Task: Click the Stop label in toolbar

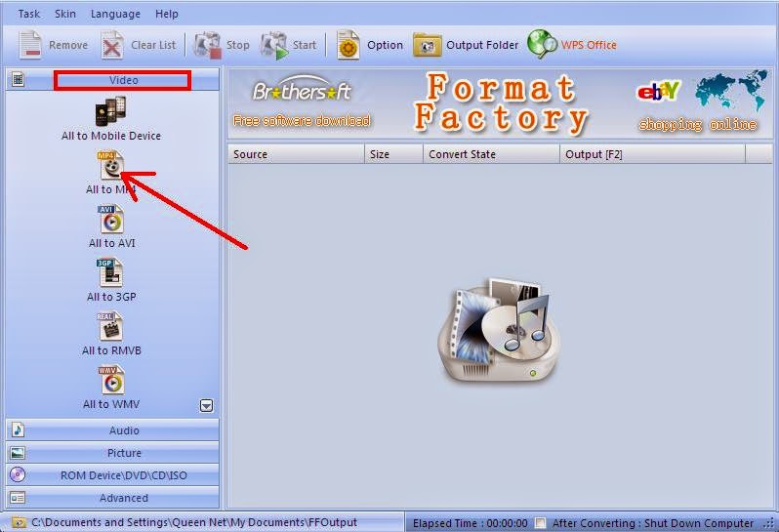Action: pyautogui.click(x=238, y=45)
